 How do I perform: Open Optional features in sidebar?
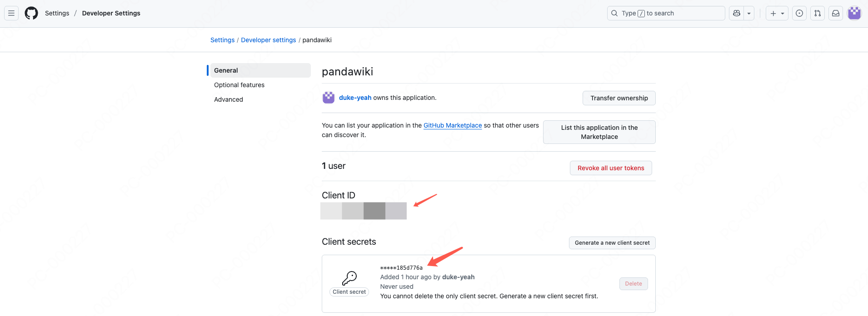click(x=239, y=85)
